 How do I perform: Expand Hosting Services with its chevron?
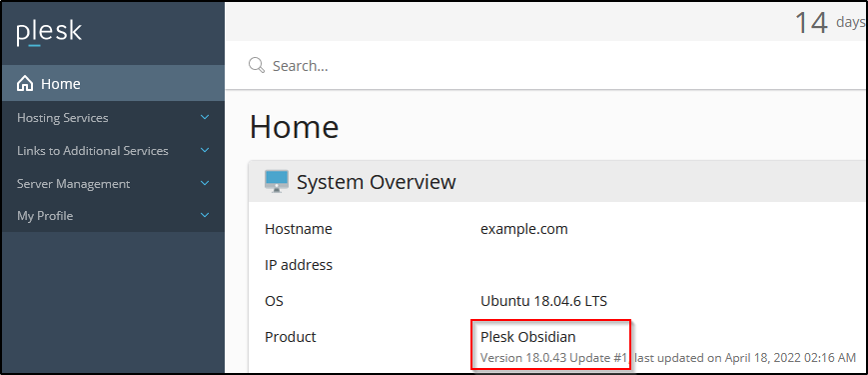205,117
